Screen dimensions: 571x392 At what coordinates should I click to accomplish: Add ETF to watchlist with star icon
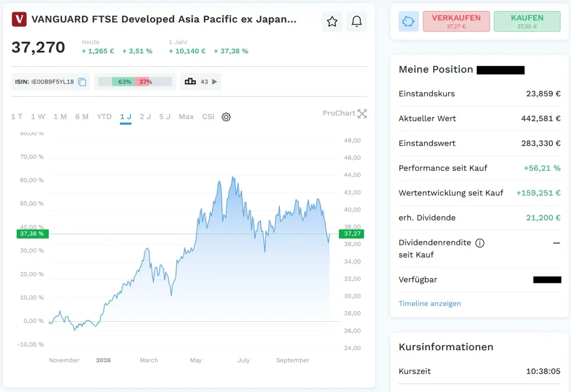[x=332, y=22]
